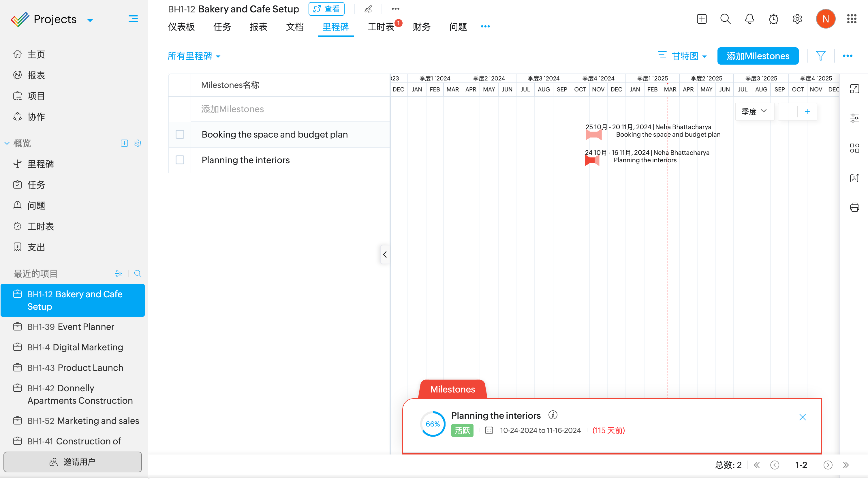Toggle the sidebar hamburger menu

click(133, 19)
